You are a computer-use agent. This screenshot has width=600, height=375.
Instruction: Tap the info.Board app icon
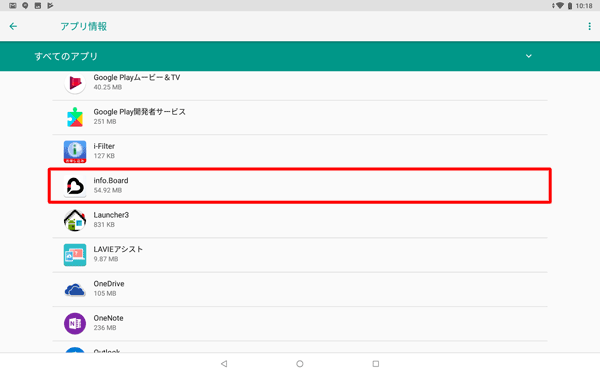click(75, 186)
